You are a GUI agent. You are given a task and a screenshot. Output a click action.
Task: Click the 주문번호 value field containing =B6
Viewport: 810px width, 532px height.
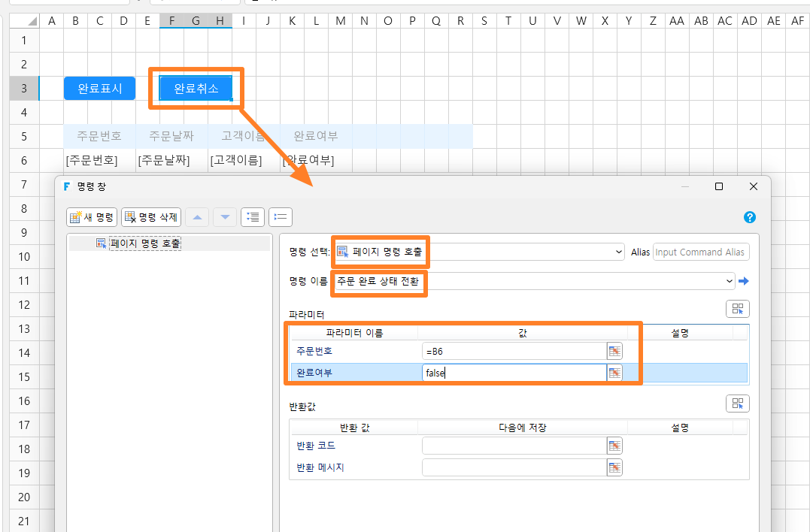tap(514, 352)
